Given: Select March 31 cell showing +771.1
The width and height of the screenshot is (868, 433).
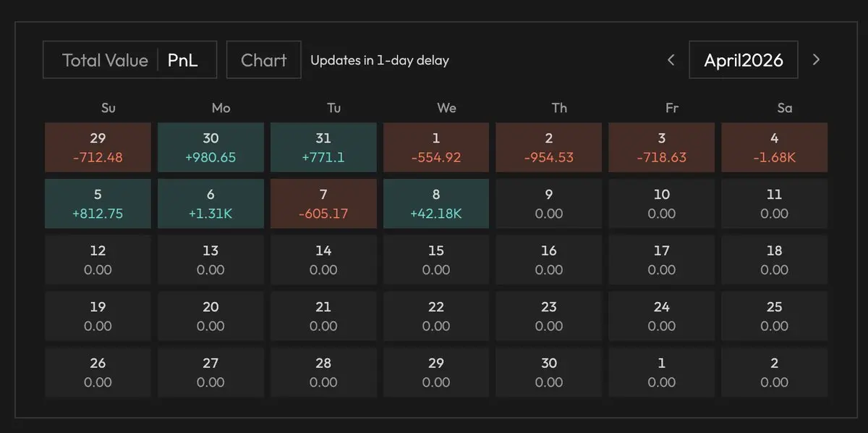Looking at the screenshot, I should click(x=323, y=148).
